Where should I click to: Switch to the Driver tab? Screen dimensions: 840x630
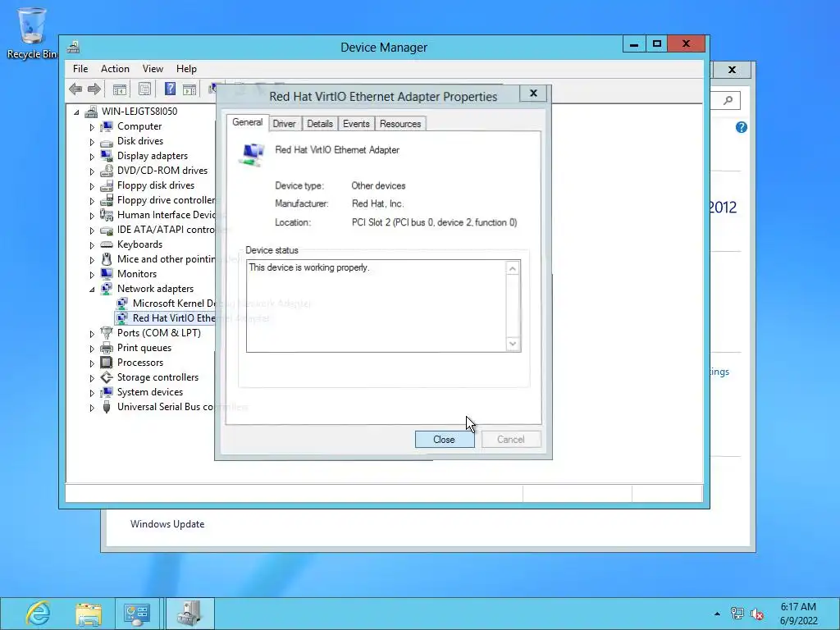[284, 124]
